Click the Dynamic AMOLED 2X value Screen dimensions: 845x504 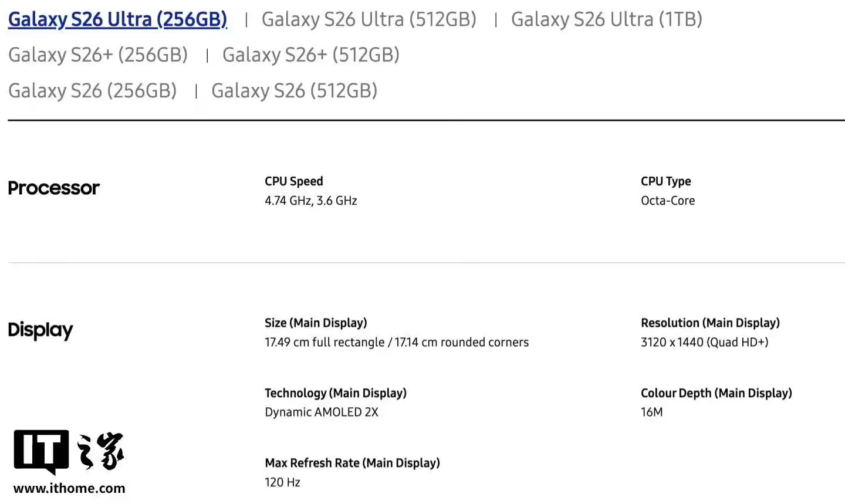pos(320,412)
